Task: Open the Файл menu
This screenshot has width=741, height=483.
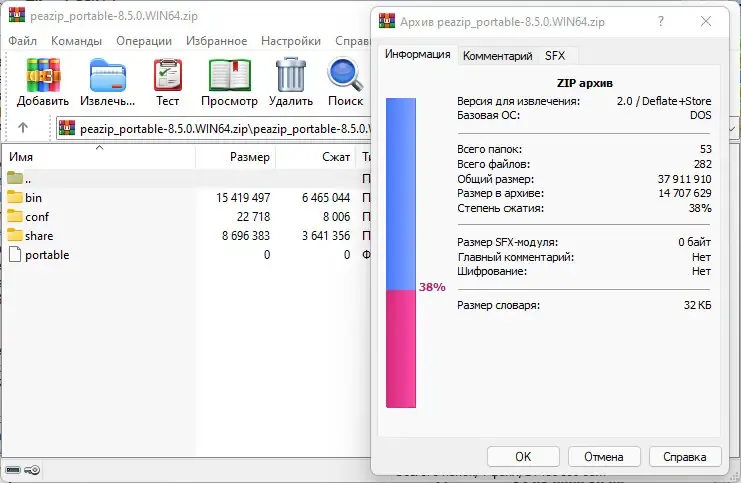Action: (23, 41)
